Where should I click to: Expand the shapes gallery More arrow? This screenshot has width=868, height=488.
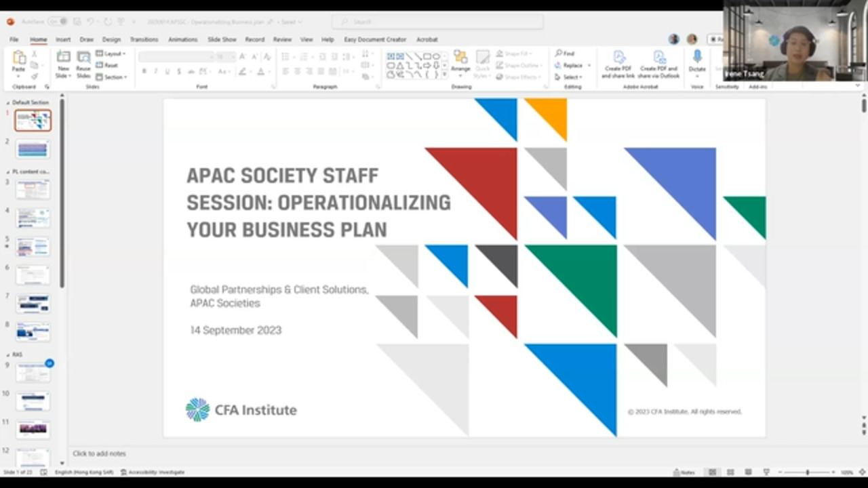[x=444, y=75]
